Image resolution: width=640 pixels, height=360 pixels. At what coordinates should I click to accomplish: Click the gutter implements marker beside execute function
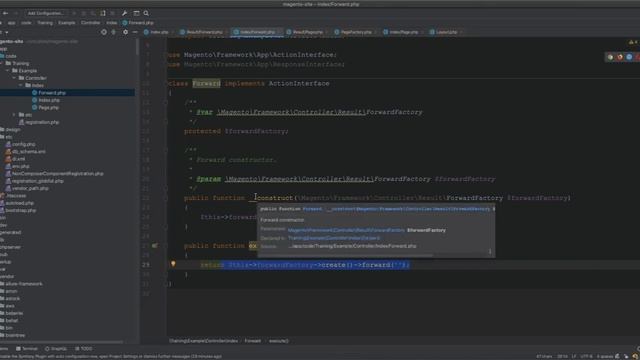point(154,246)
